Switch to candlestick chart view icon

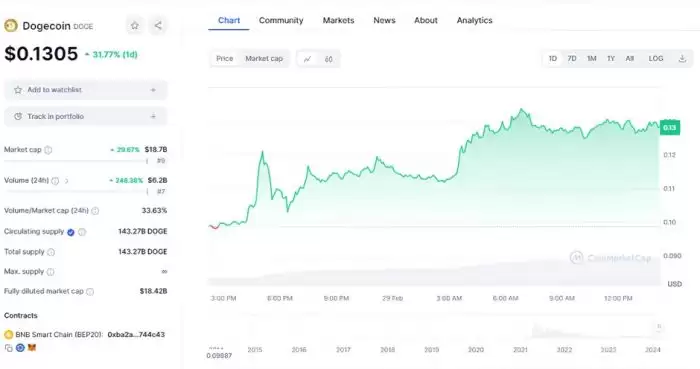coord(329,59)
